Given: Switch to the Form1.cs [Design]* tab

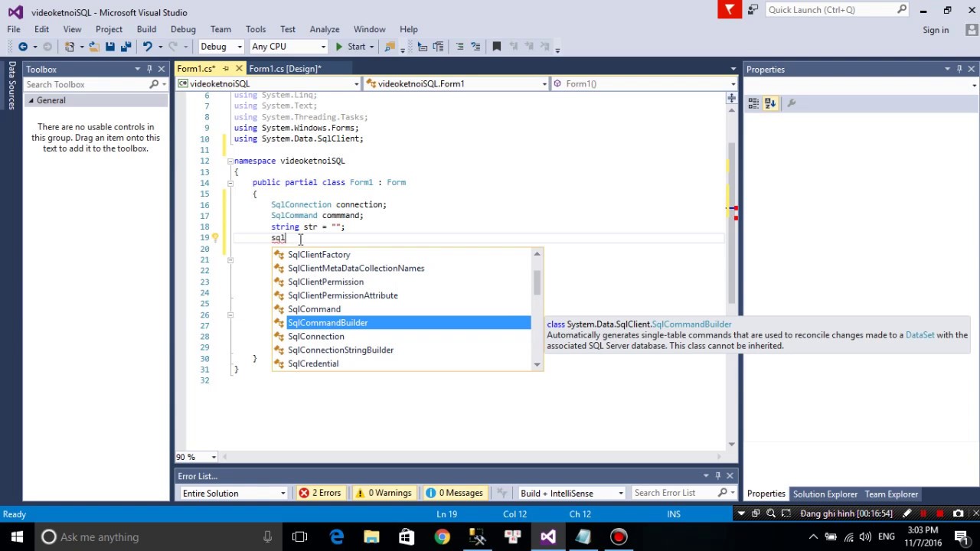Looking at the screenshot, I should [285, 69].
